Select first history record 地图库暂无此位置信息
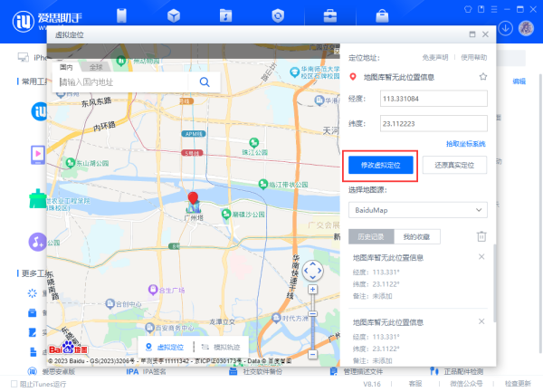Image resolution: width=543 pixels, height=392 pixels. (388, 258)
